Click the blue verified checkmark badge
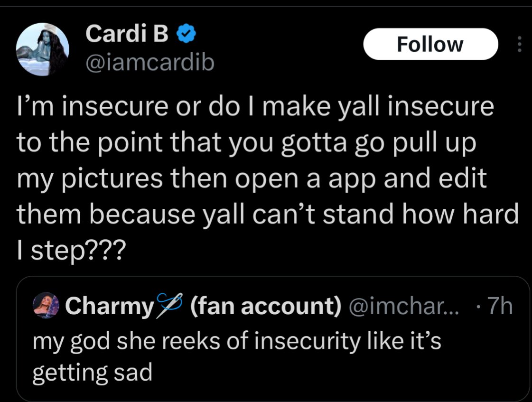This screenshot has width=532, height=402. [x=186, y=33]
